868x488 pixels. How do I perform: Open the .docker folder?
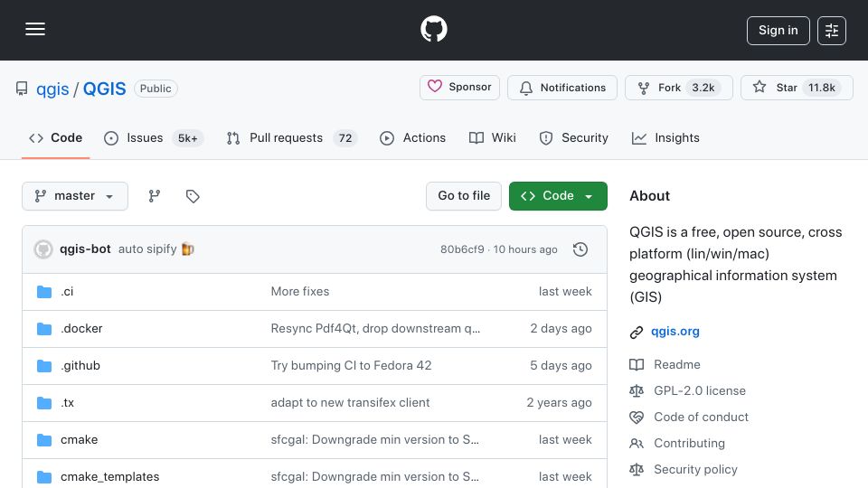coord(81,329)
